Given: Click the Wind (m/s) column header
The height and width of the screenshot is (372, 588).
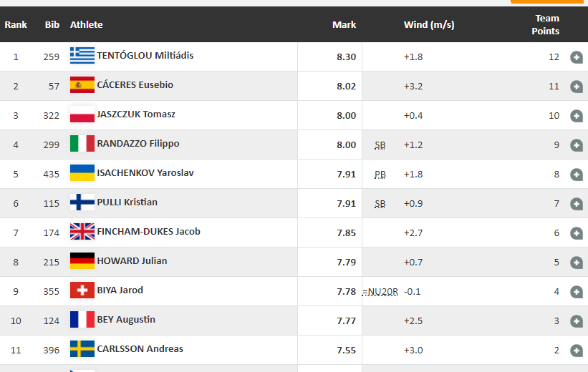Looking at the screenshot, I should pyautogui.click(x=429, y=25).
